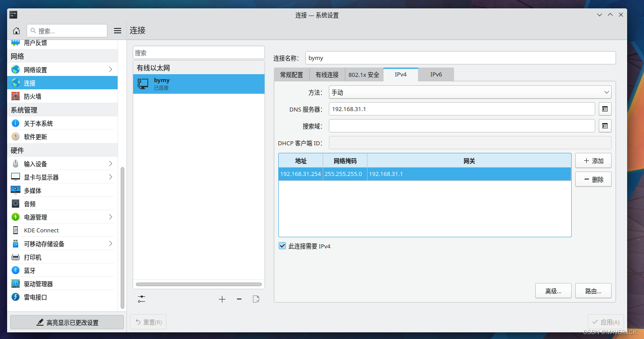This screenshot has height=339, width=644.
Task: Expand the 输入设备 chevron
Action: click(x=111, y=164)
